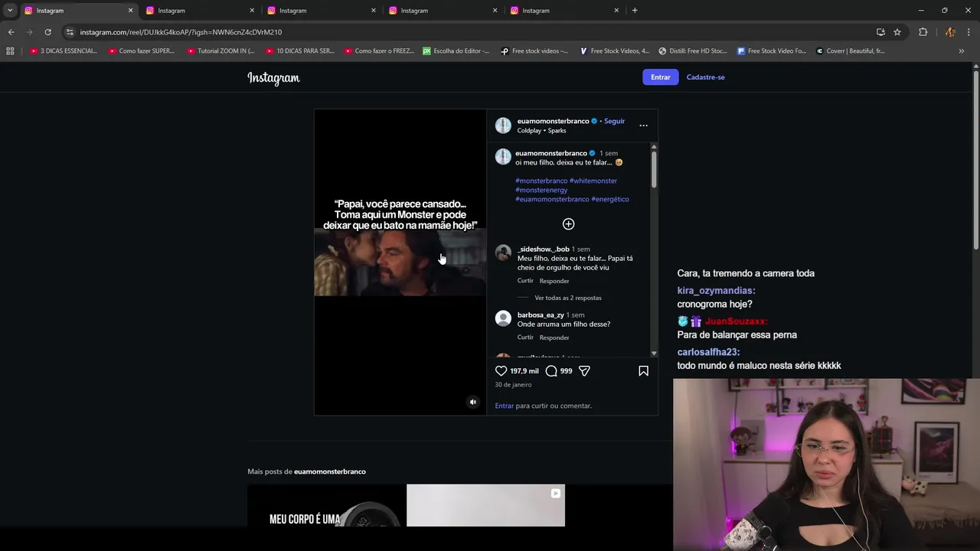Install app icon in address bar

(x=880, y=32)
